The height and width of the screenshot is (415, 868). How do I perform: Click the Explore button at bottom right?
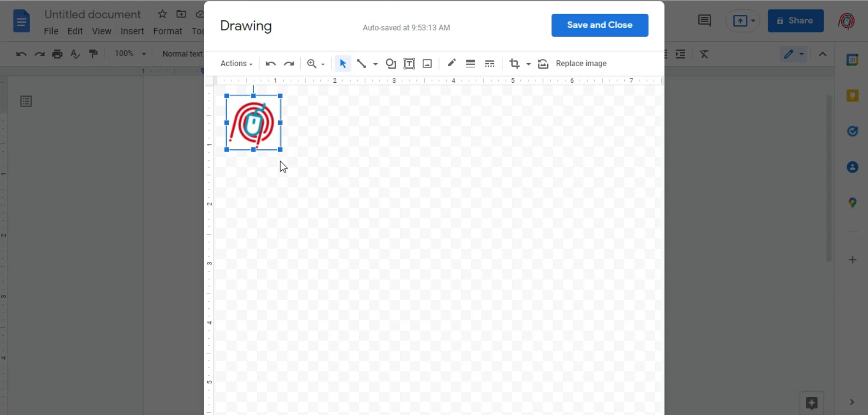(x=811, y=403)
